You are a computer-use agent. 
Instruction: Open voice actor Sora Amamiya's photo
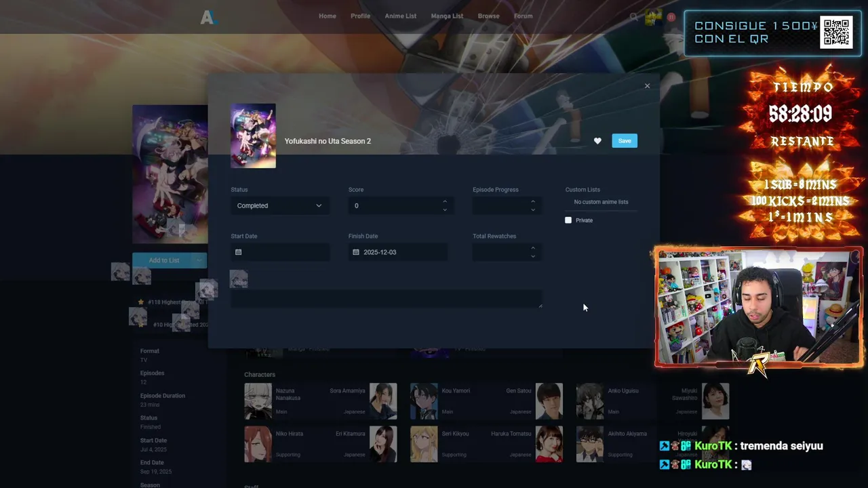point(383,401)
